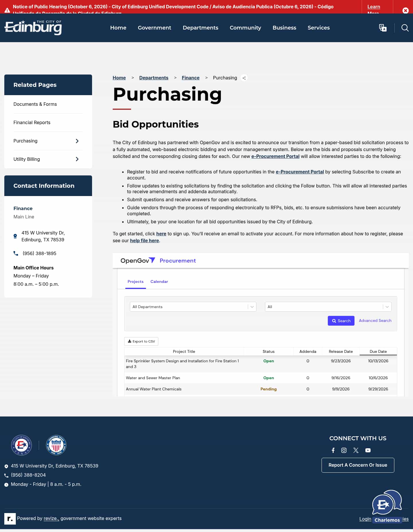Select the Projects tab
The height and width of the screenshot is (532, 413).
(135, 282)
